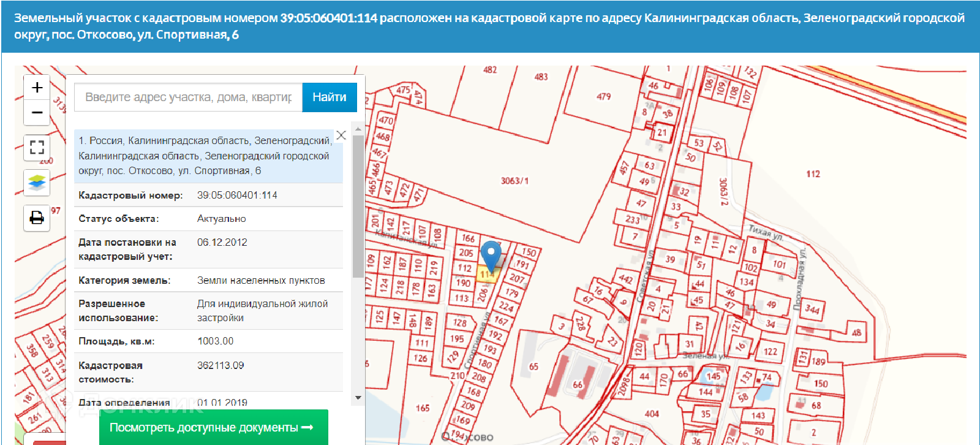Click parcel 3063/1 on the map
Image resolution: width=980 pixels, height=445 pixels.
pos(514,181)
